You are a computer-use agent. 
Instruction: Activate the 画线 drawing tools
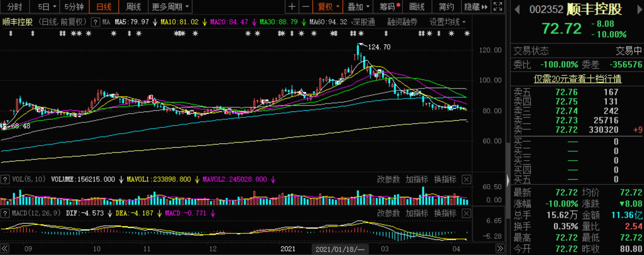click(417, 7)
